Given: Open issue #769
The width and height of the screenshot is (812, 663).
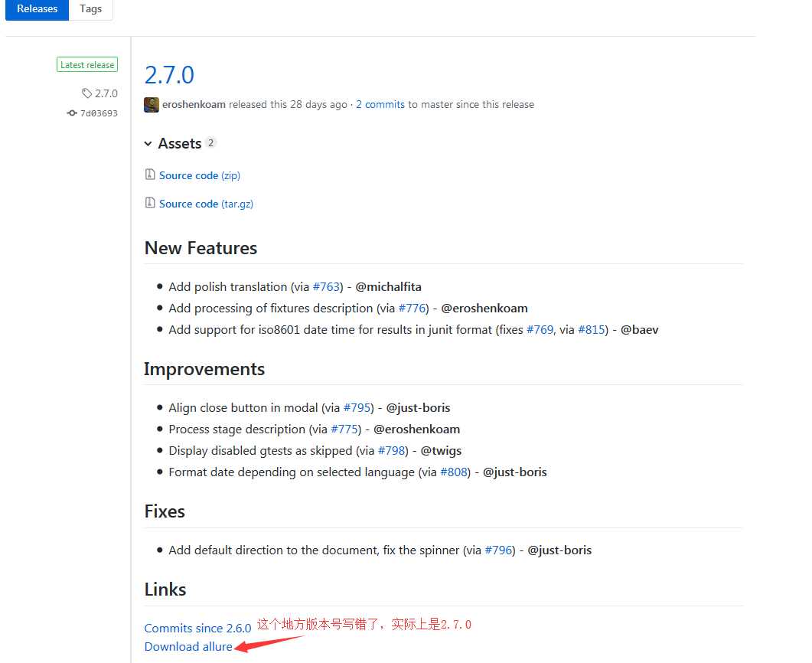Looking at the screenshot, I should coord(540,330).
